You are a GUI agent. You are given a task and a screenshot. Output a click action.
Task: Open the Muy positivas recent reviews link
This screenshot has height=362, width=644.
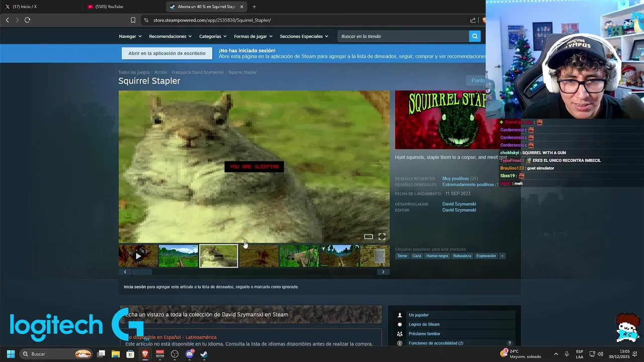[455, 178]
